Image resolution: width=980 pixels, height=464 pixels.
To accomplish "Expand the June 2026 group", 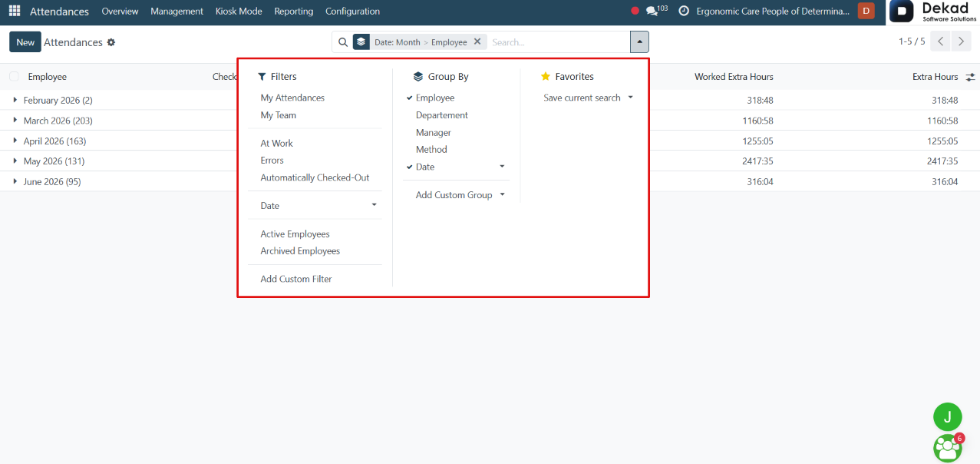I will [x=15, y=182].
